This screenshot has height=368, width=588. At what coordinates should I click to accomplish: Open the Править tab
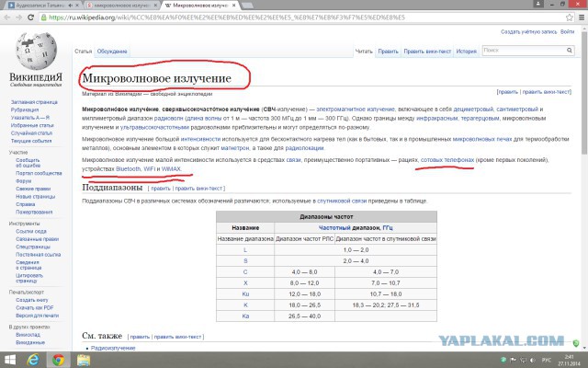click(x=388, y=52)
